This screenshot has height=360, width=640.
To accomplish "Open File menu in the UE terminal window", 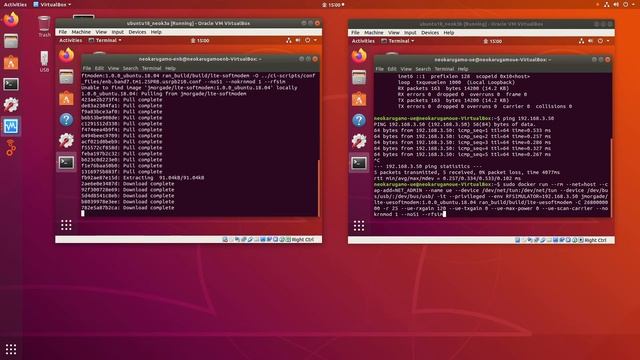I will point(380,69).
